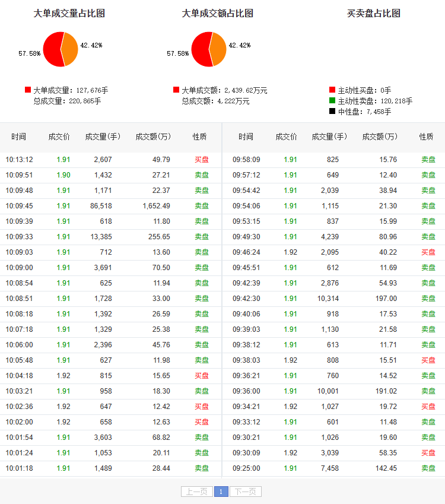Click the volume 10,001 cell
Viewport: 445px width, 504px height.
point(328,391)
